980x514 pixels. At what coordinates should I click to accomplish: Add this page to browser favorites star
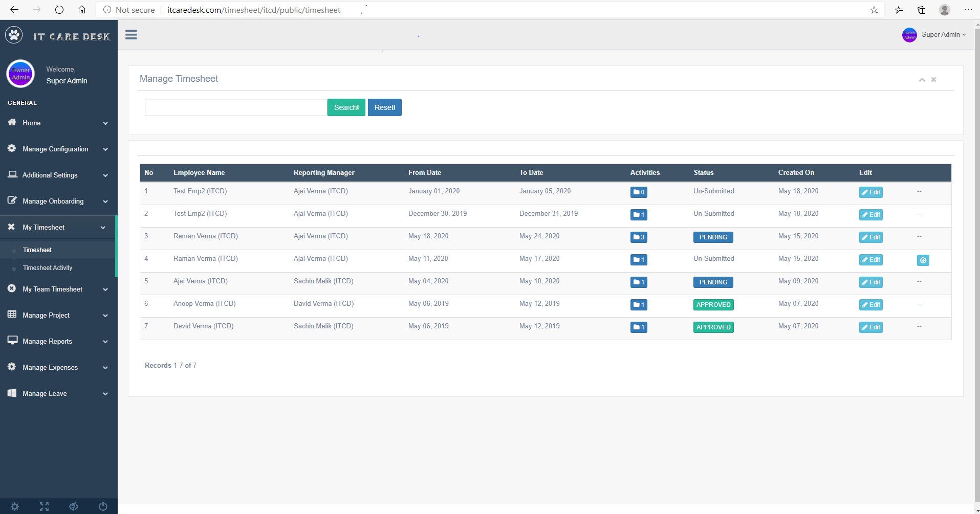(x=874, y=10)
